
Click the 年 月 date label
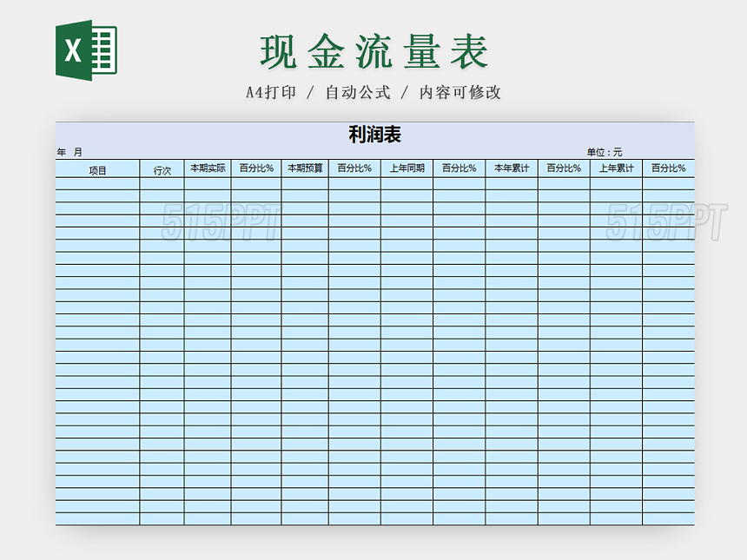[69, 153]
